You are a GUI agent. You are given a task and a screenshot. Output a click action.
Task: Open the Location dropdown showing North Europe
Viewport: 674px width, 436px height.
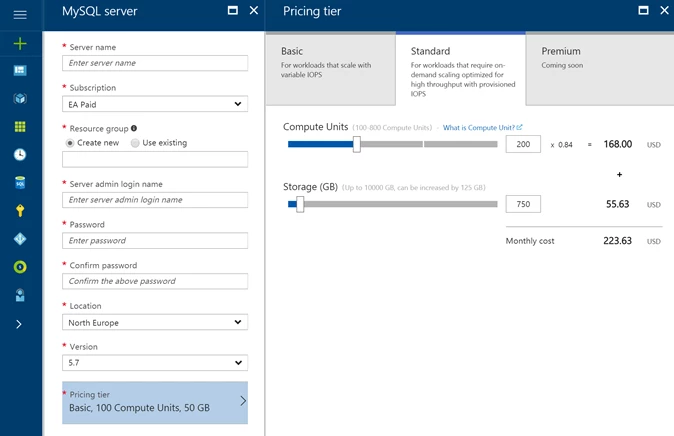pyautogui.click(x=155, y=322)
